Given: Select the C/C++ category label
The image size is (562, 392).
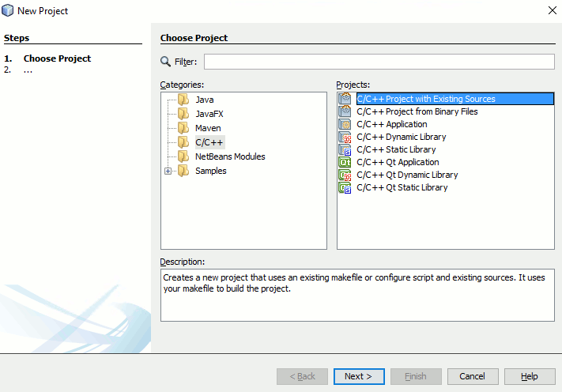Looking at the screenshot, I should click(x=209, y=142).
